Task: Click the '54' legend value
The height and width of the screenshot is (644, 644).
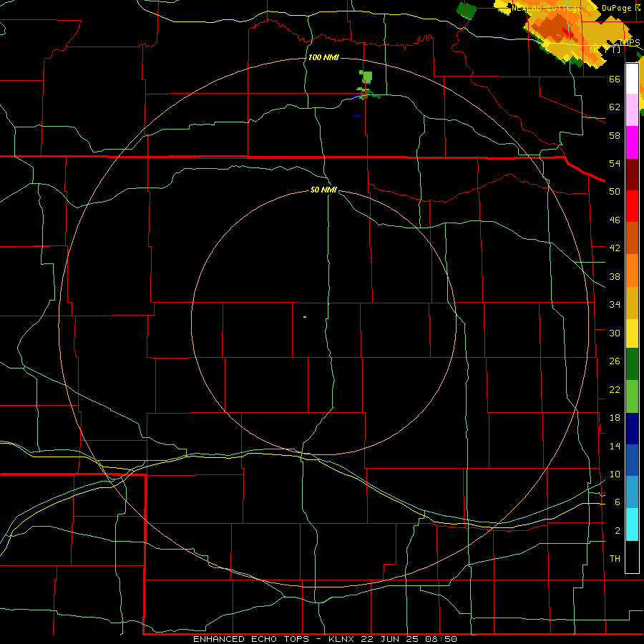Action: 615,163
